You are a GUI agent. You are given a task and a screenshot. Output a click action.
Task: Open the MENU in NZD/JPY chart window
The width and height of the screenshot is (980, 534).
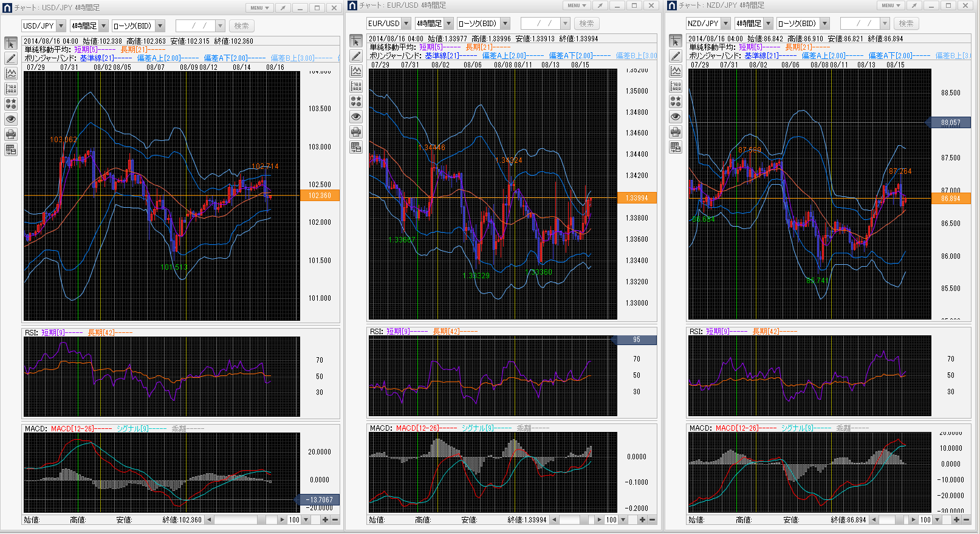point(891,5)
